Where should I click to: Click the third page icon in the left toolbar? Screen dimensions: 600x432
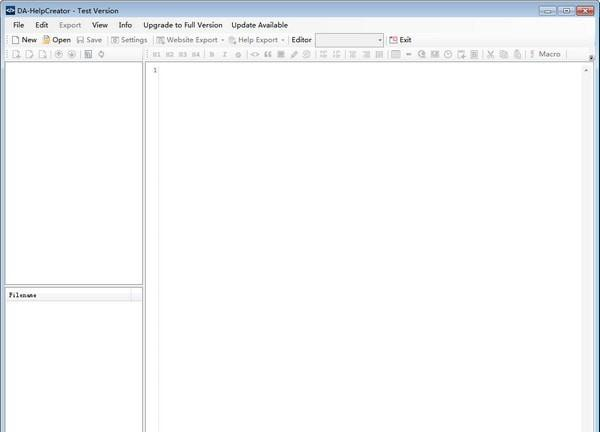click(42, 54)
